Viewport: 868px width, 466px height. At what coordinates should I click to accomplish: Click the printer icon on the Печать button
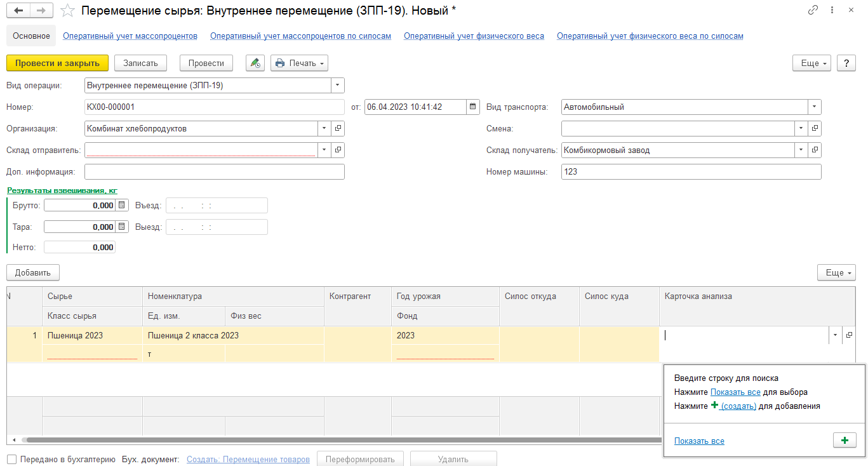click(280, 63)
